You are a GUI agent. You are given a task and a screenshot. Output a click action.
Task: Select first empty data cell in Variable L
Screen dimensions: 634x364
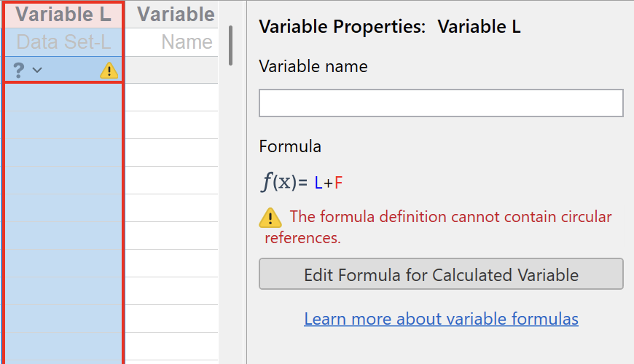63,97
